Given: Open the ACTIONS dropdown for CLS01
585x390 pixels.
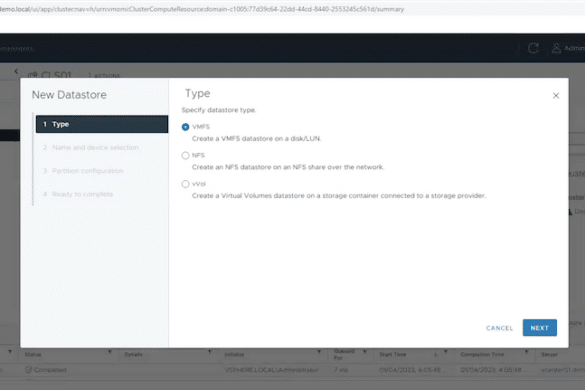Looking at the screenshot, I should tap(104, 76).
